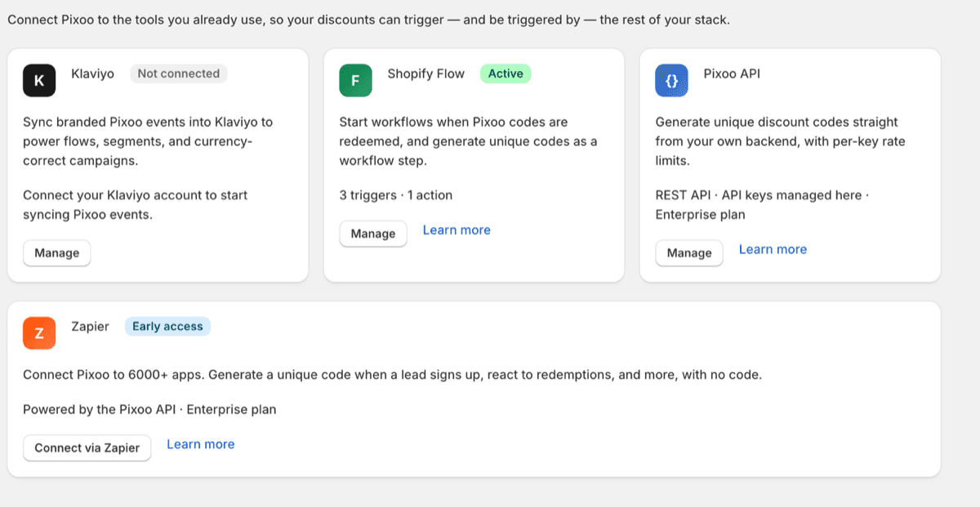The height and width of the screenshot is (507, 980).
Task: Click 'Start workflows when Pixoo codes' description
Action: pyautogui.click(x=468, y=141)
